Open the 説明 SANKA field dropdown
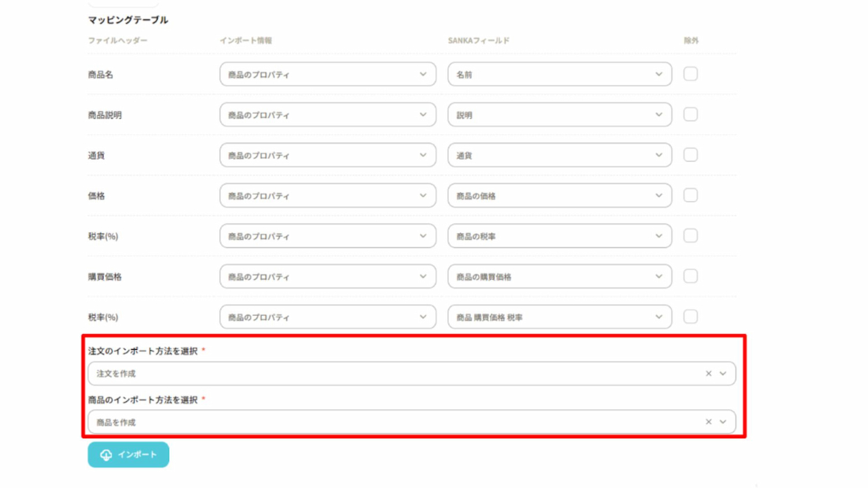Image resolution: width=868 pixels, height=488 pixels. (559, 114)
